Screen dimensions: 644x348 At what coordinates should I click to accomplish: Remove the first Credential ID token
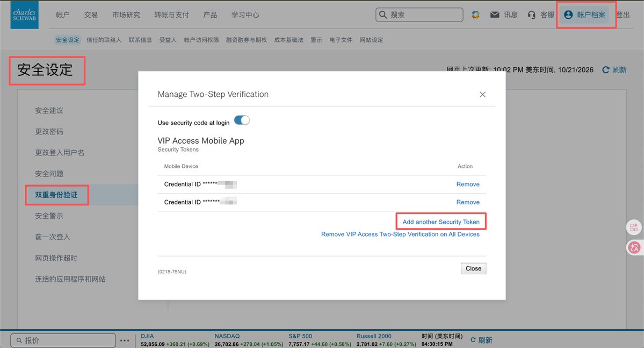tap(468, 184)
